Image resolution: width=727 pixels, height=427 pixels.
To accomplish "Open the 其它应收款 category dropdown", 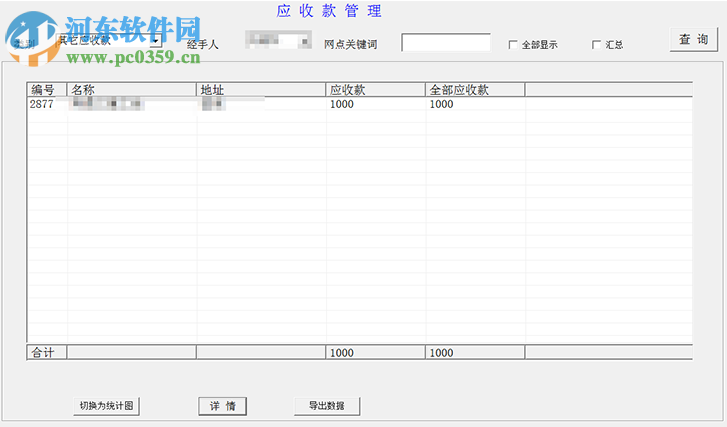I will coord(156,41).
